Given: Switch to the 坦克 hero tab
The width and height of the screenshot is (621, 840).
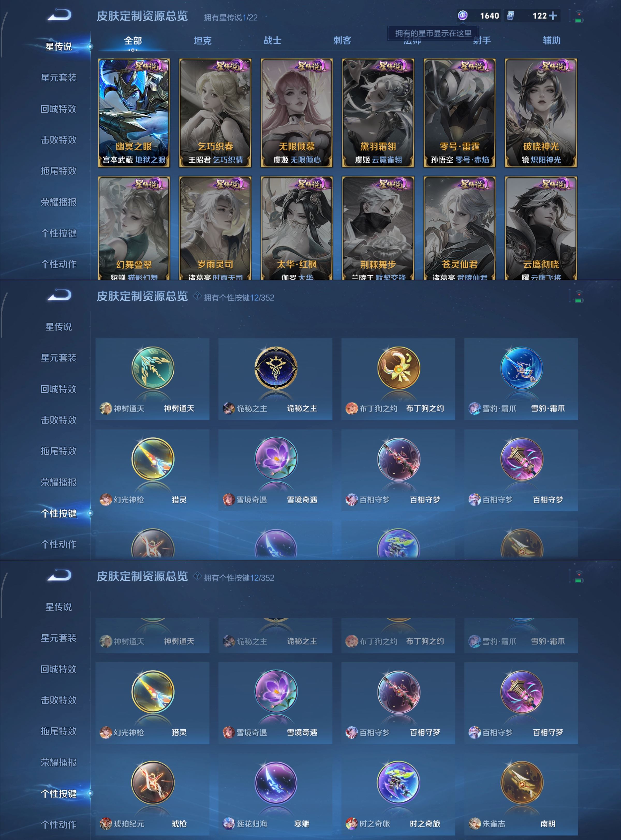Looking at the screenshot, I should pyautogui.click(x=203, y=40).
